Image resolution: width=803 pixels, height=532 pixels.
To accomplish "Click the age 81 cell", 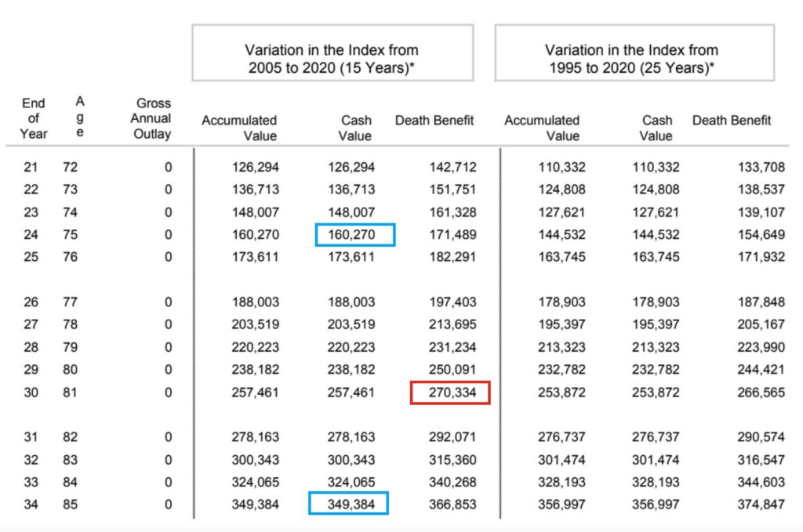I will [71, 393].
